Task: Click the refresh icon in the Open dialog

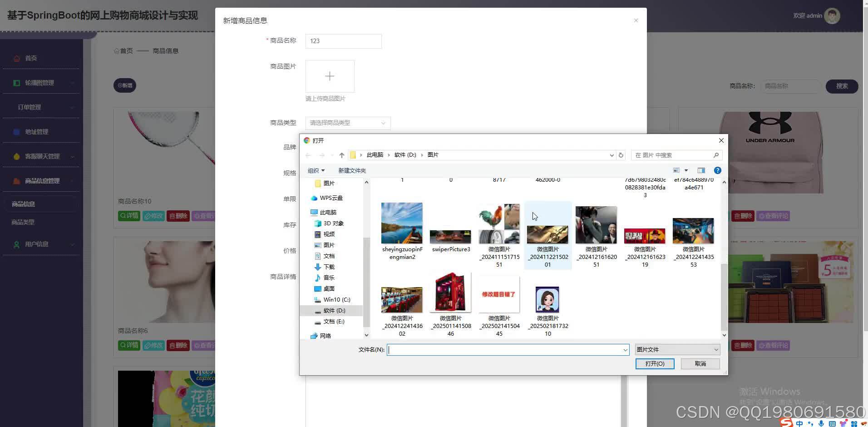Action: coord(621,155)
